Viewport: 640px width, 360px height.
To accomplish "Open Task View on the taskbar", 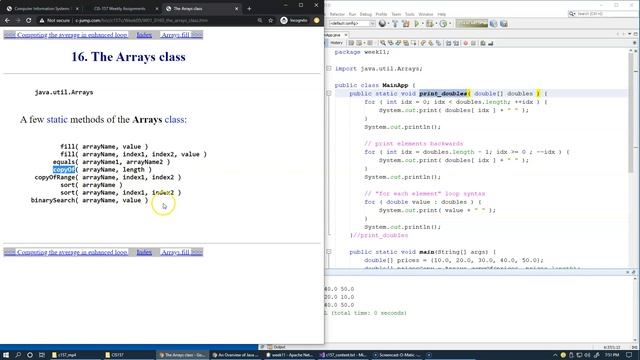I will click(x=42, y=355).
